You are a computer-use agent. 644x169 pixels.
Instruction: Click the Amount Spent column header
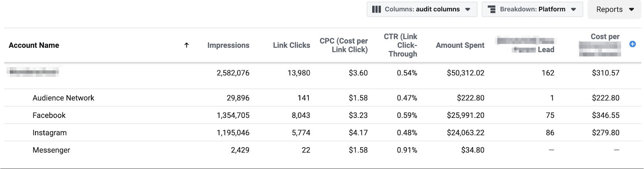click(460, 45)
